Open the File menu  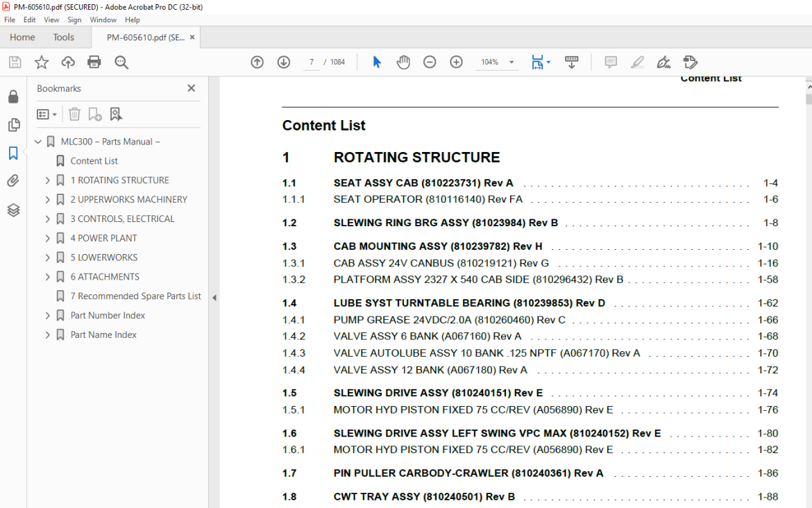(9, 19)
